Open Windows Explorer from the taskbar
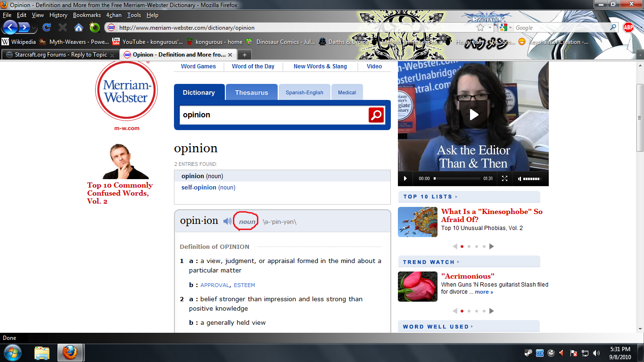644x362 pixels. [x=42, y=353]
